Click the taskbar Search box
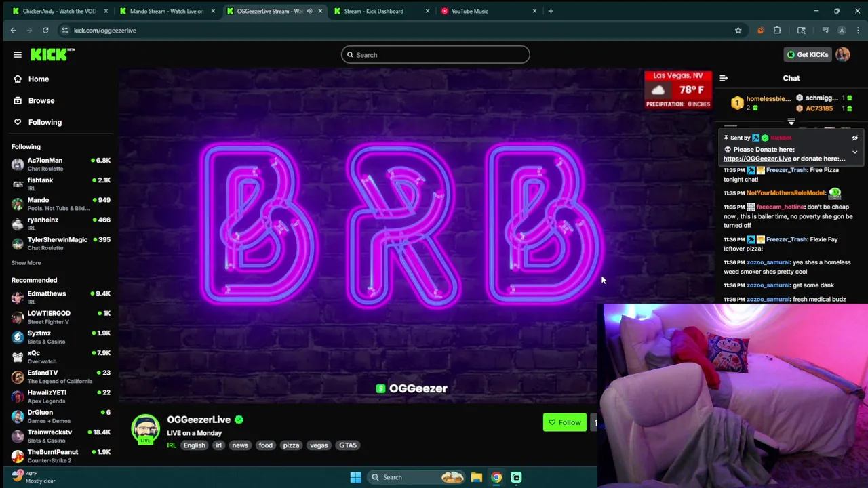The height and width of the screenshot is (488, 868). [x=416, y=477]
